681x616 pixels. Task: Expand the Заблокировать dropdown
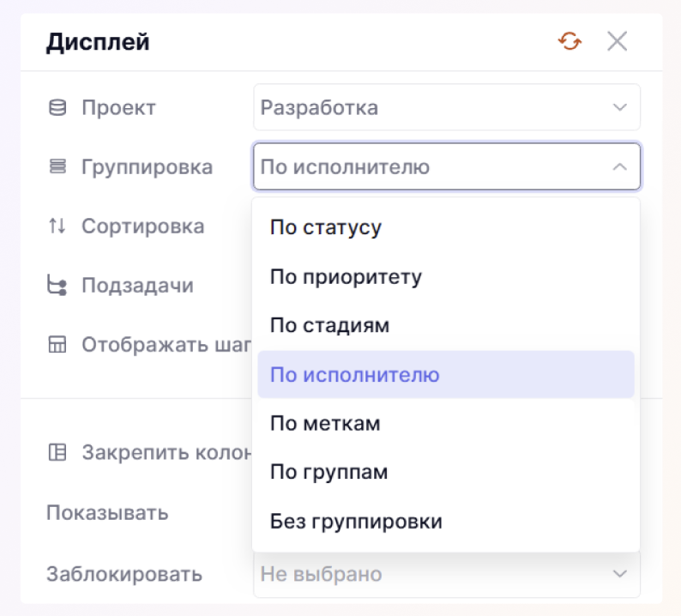click(x=619, y=574)
